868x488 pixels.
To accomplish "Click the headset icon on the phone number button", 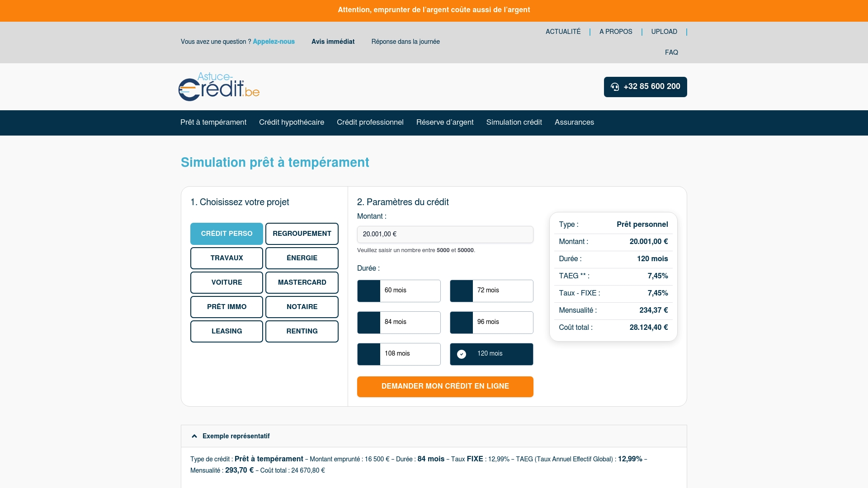I will (x=615, y=87).
